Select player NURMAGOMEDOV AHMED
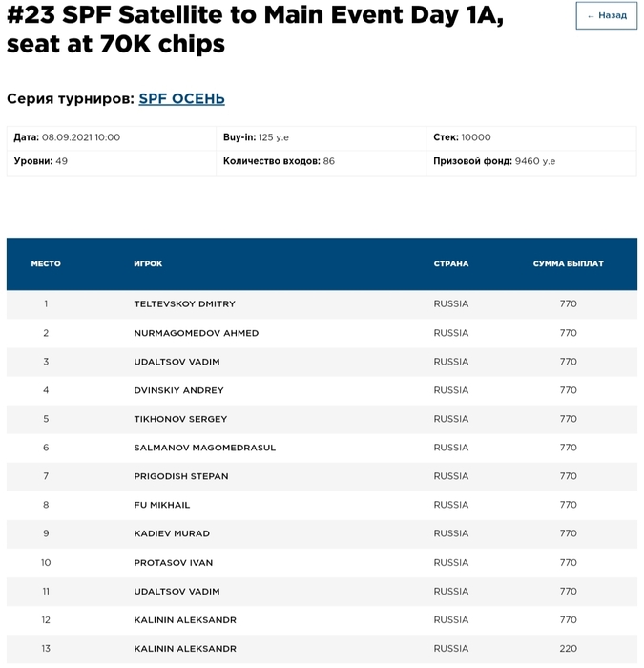Viewport: 644px width, 668px height. point(196,333)
